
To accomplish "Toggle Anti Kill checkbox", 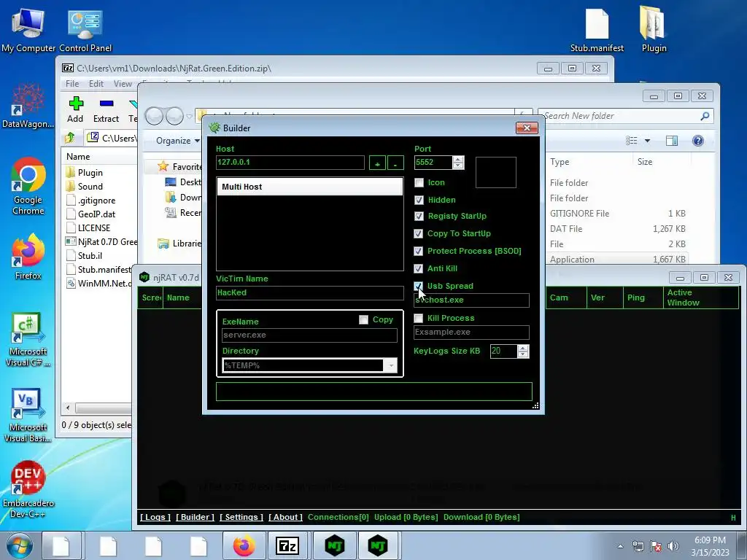I will point(418,268).
